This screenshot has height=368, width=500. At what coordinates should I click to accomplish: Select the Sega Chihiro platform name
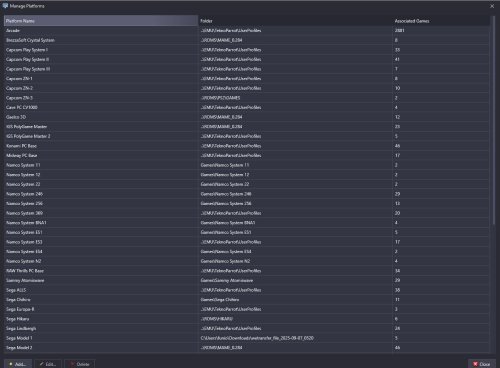18,300
